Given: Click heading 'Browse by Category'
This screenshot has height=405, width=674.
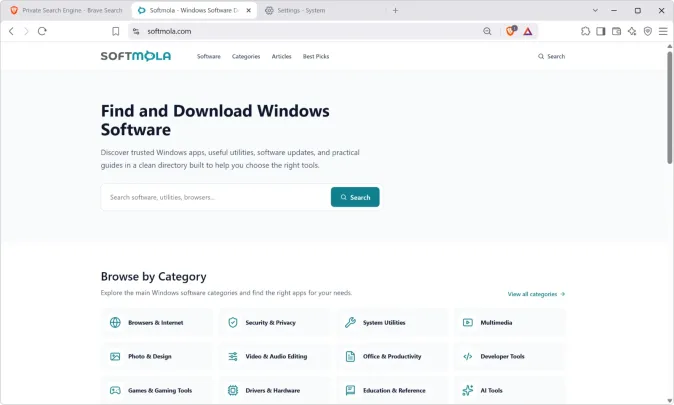Looking at the screenshot, I should [153, 276].
